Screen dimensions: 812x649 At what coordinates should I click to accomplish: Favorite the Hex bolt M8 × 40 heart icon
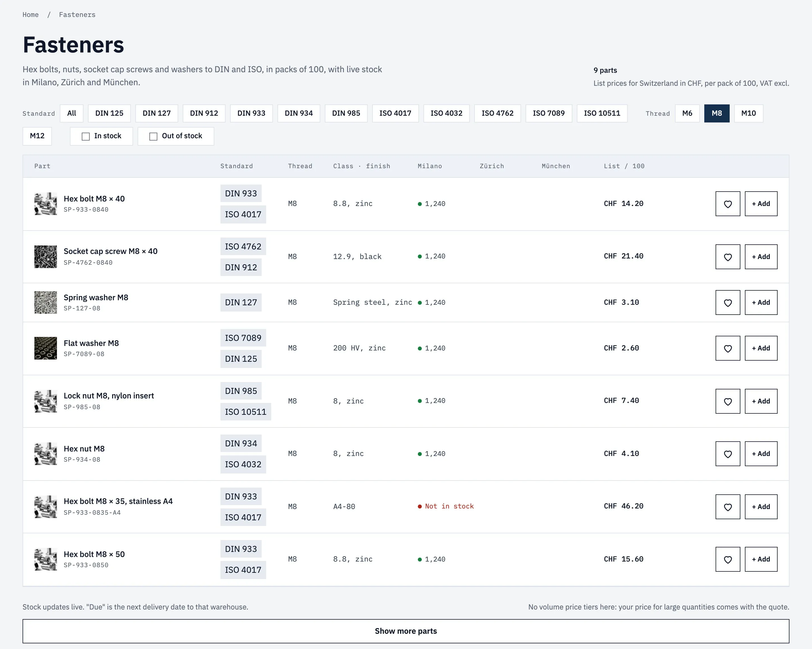point(728,203)
